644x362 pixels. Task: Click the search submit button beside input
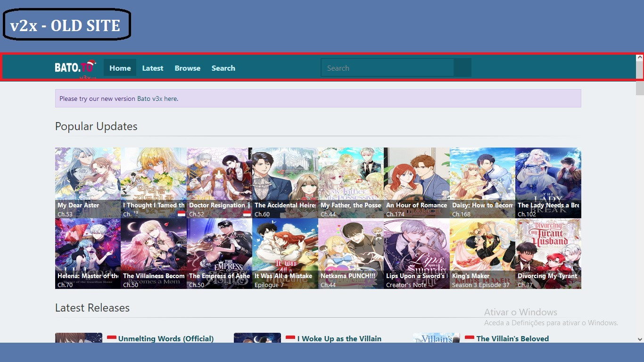(x=462, y=68)
